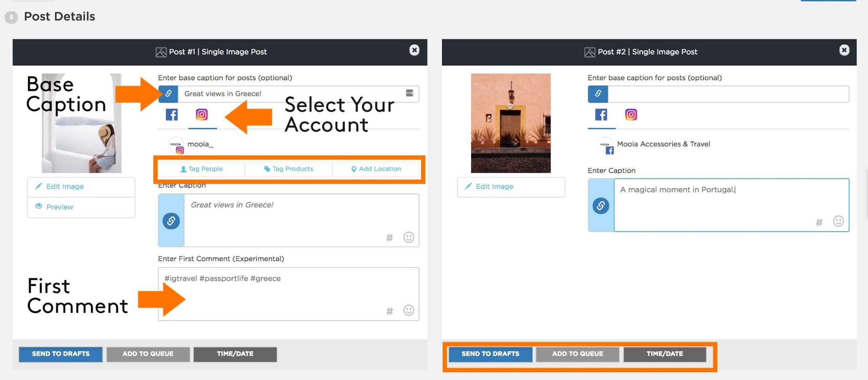Click Time/Date button for Post #2
Viewport: 868px width, 380px height.
[x=664, y=354]
